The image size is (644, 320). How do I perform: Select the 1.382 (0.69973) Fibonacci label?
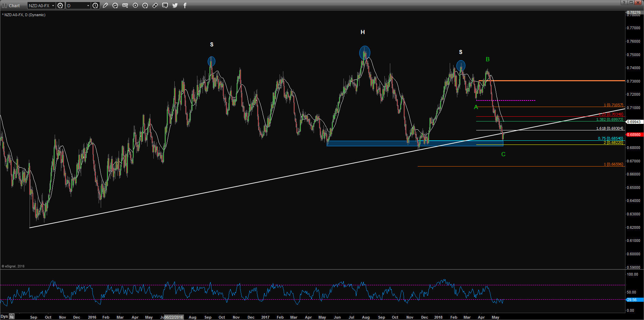pyautogui.click(x=610, y=119)
